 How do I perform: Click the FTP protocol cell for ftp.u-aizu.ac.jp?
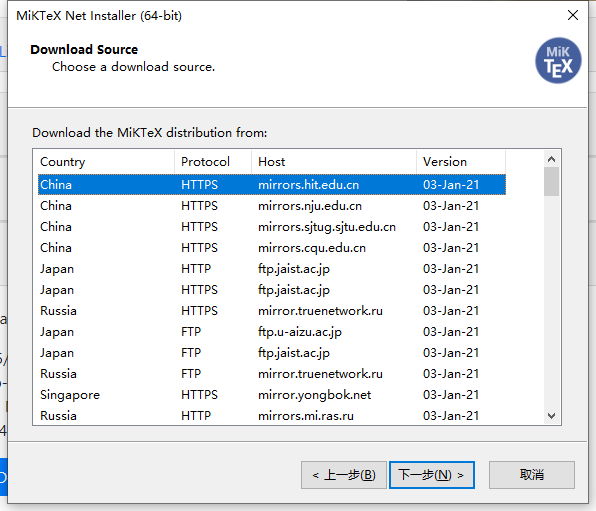pos(191,332)
